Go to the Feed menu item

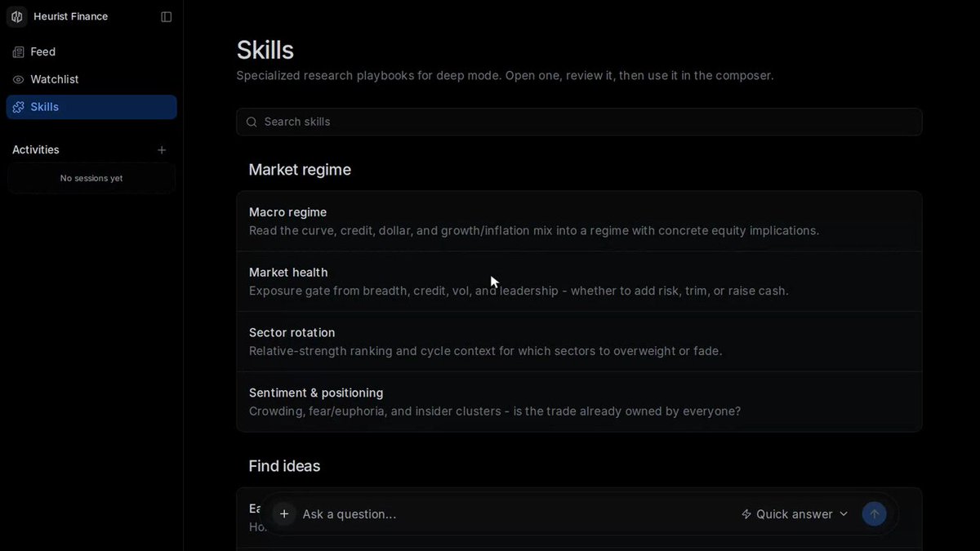click(x=91, y=52)
